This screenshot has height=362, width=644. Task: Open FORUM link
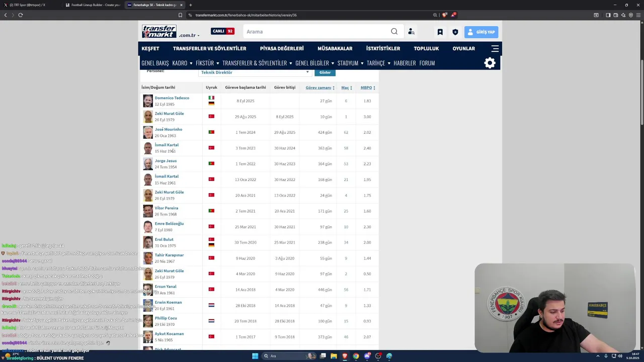click(x=427, y=63)
